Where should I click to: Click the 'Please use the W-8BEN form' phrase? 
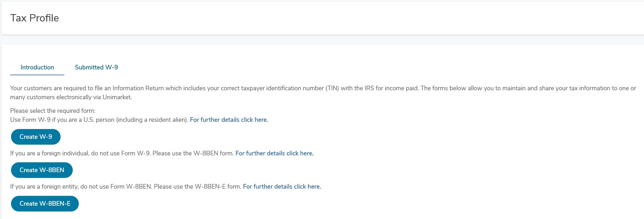pos(193,153)
